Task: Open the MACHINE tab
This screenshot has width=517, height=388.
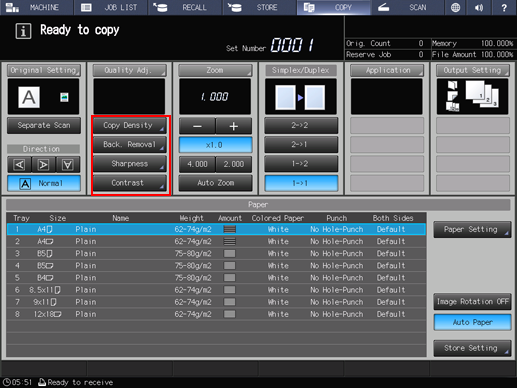Action: [x=36, y=7]
